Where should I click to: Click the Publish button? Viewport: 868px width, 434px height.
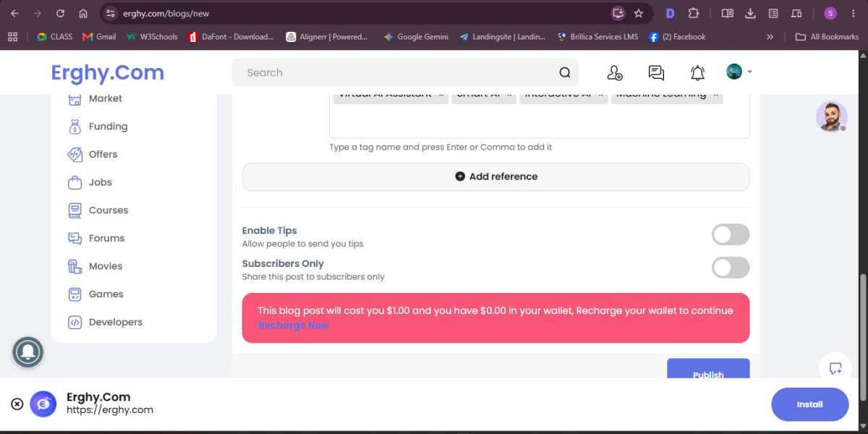click(x=708, y=369)
